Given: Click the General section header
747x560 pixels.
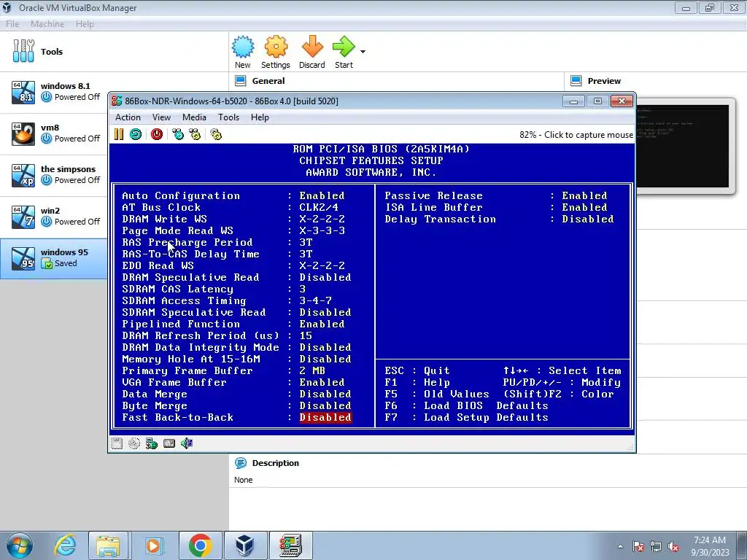Looking at the screenshot, I should click(268, 81).
